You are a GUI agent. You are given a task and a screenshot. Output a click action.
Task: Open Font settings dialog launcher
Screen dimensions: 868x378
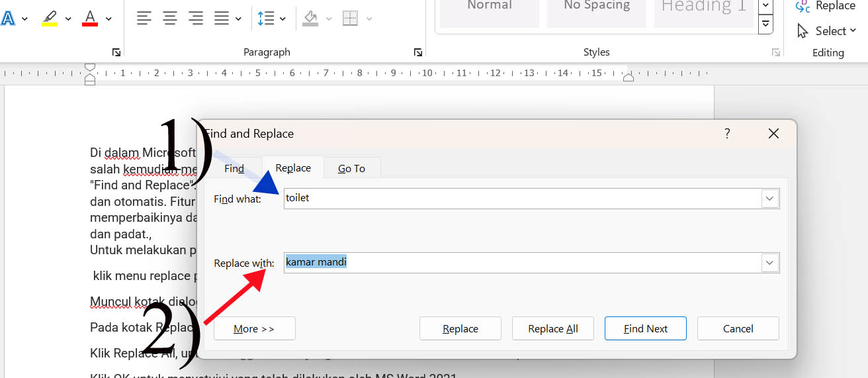point(116,52)
